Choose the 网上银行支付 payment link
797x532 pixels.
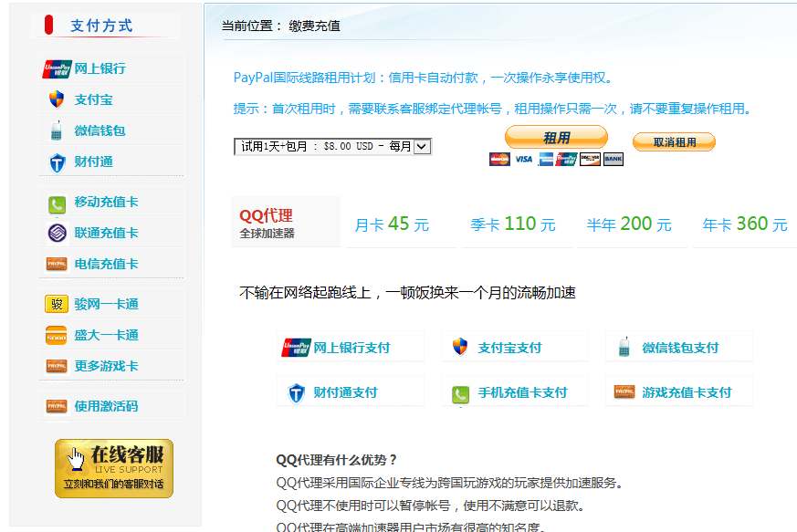[351, 348]
